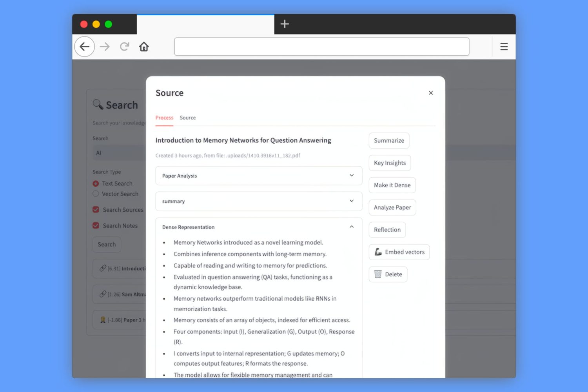Switch to the Process tab
588x392 pixels.
coord(164,118)
